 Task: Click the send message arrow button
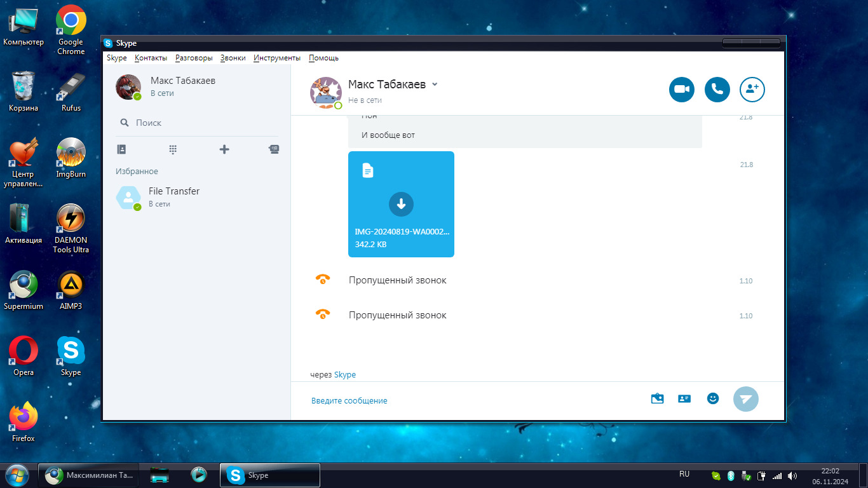[746, 399]
